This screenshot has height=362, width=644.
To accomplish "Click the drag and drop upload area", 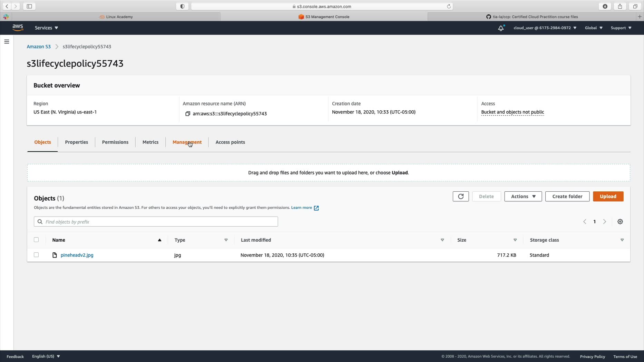I will (329, 173).
